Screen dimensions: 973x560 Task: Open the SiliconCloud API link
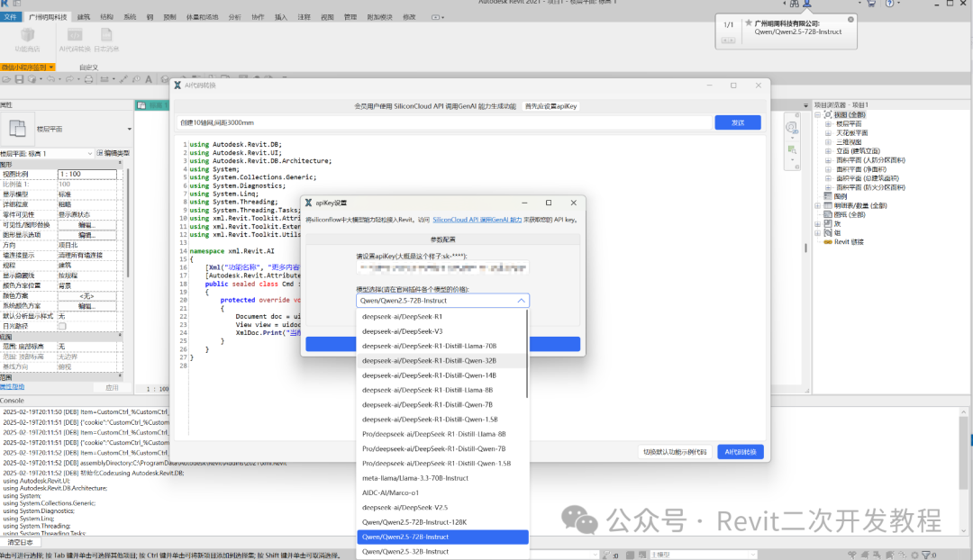(477, 220)
